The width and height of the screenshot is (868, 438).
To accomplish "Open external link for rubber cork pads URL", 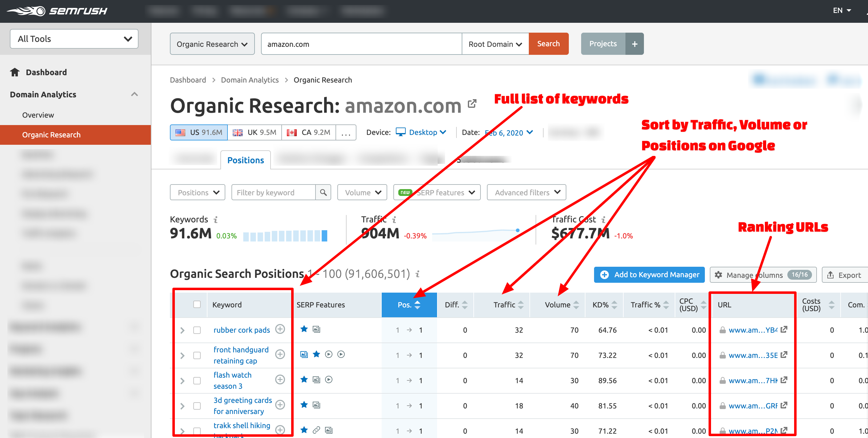I will [x=784, y=330].
